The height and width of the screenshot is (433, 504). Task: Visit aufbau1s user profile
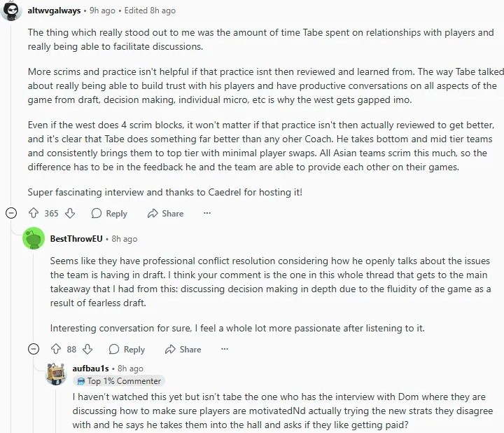pyautogui.click(x=91, y=368)
